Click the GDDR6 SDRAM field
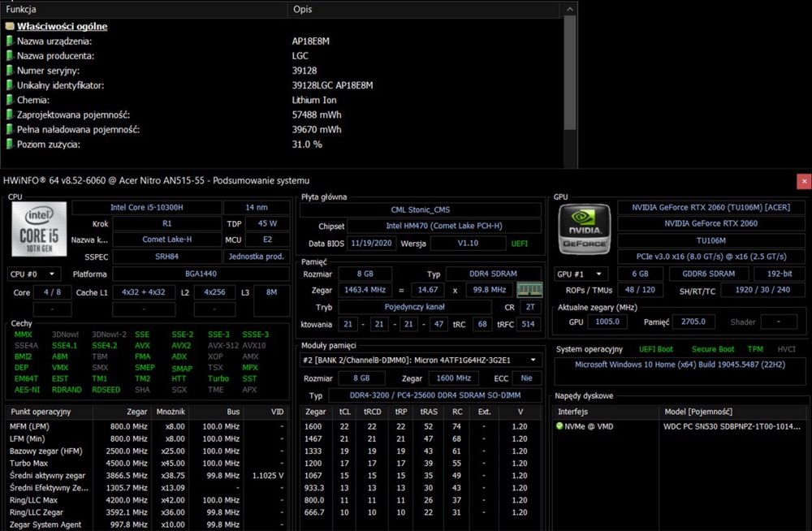Image resolution: width=812 pixels, height=531 pixels. [x=708, y=274]
